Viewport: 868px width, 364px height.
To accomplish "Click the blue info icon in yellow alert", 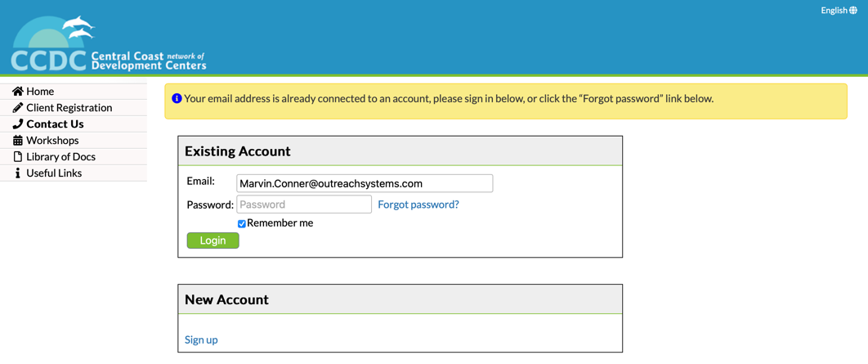I will click(177, 99).
